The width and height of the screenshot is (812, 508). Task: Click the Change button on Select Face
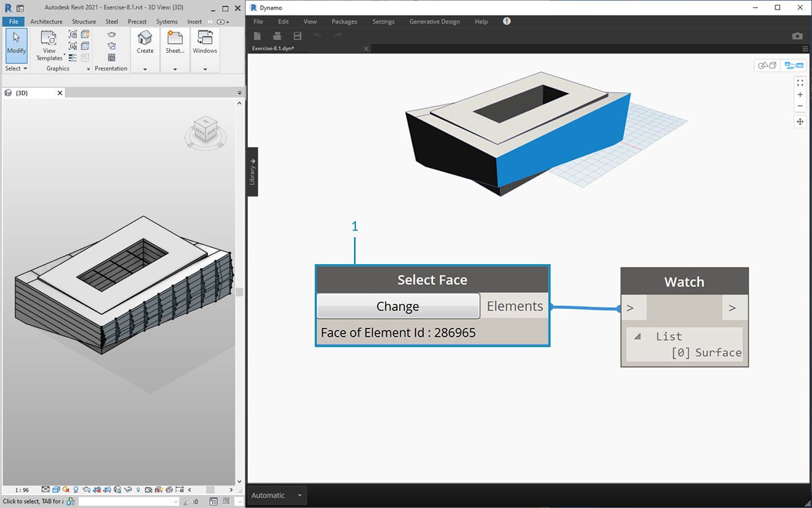pos(398,306)
